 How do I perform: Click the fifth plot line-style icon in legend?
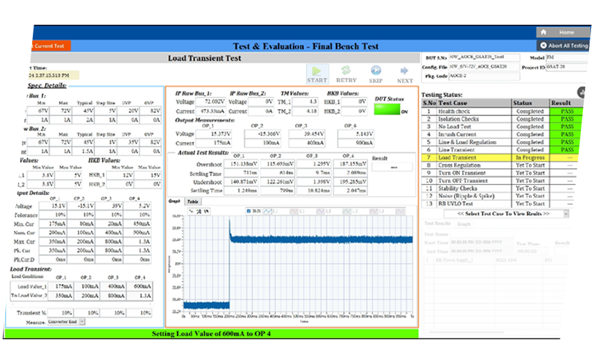pos(373,211)
